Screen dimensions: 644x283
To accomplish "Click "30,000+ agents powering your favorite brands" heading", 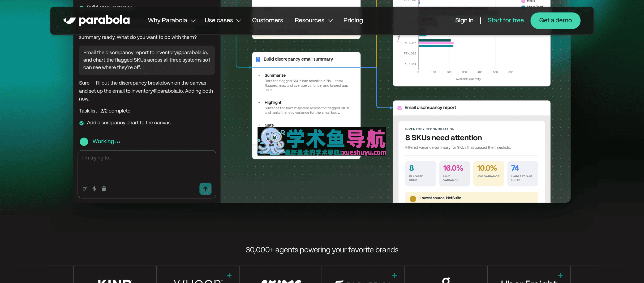I will [322, 250].
